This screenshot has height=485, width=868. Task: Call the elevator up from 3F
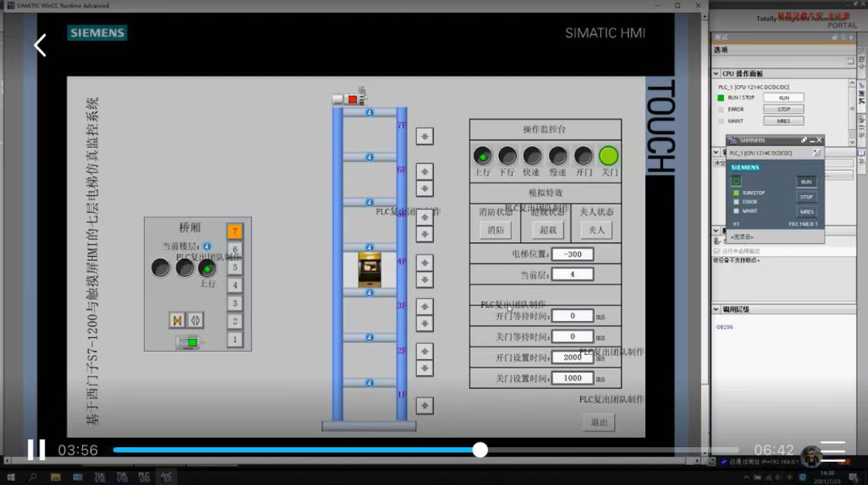(424, 306)
